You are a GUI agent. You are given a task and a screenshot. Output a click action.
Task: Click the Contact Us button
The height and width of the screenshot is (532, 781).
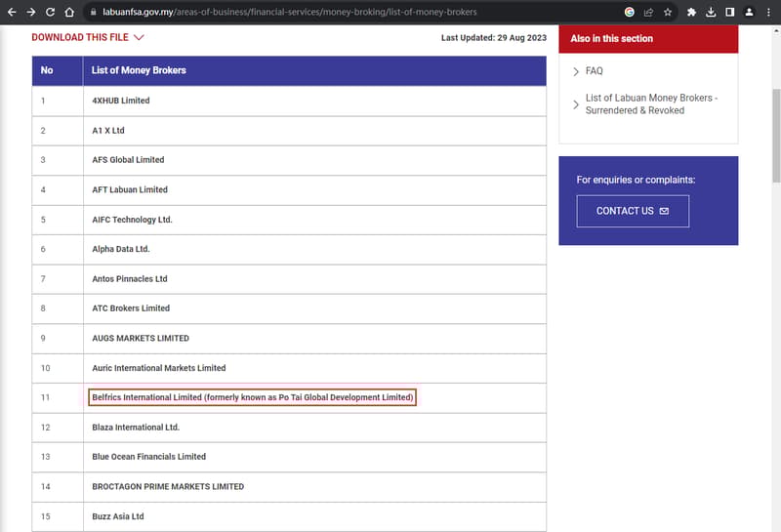[x=633, y=211]
